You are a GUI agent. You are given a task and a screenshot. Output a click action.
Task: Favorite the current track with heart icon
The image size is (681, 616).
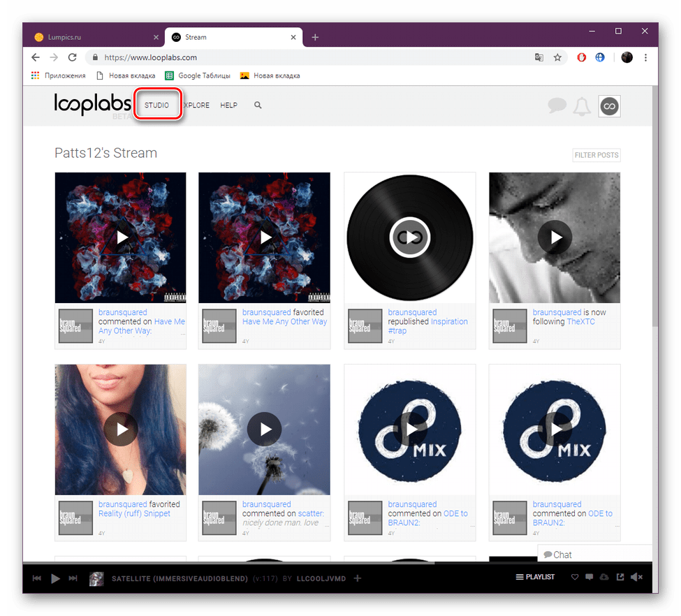click(x=575, y=577)
